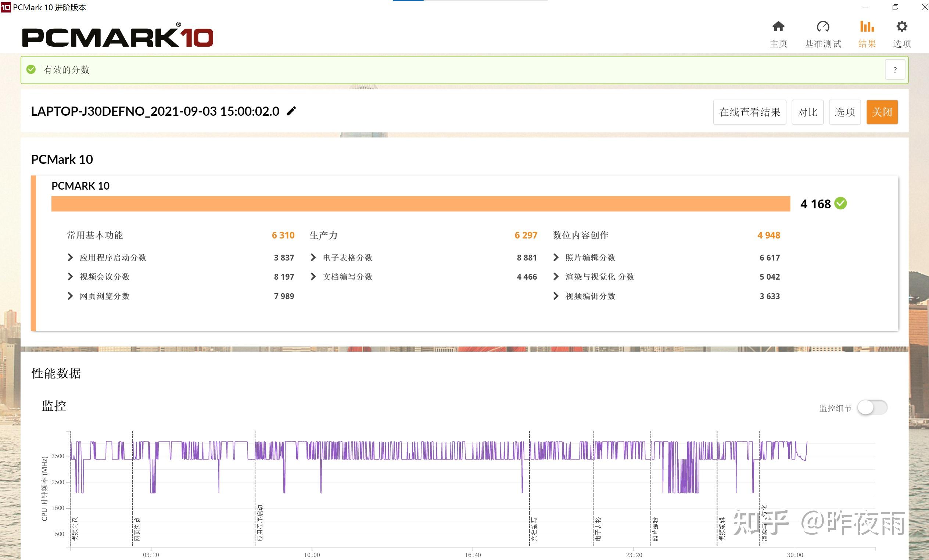Click 在线查看结果 button
The height and width of the screenshot is (560, 929).
[x=750, y=112]
